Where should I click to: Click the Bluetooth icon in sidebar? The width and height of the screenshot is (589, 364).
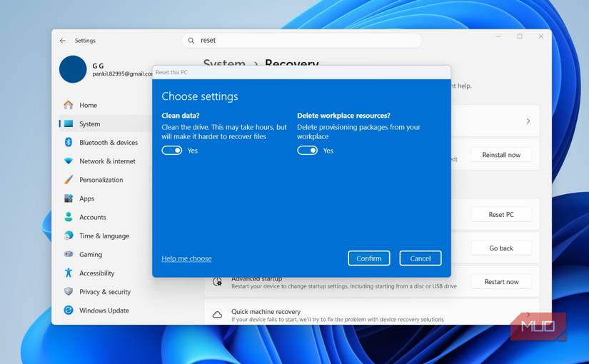click(x=69, y=142)
